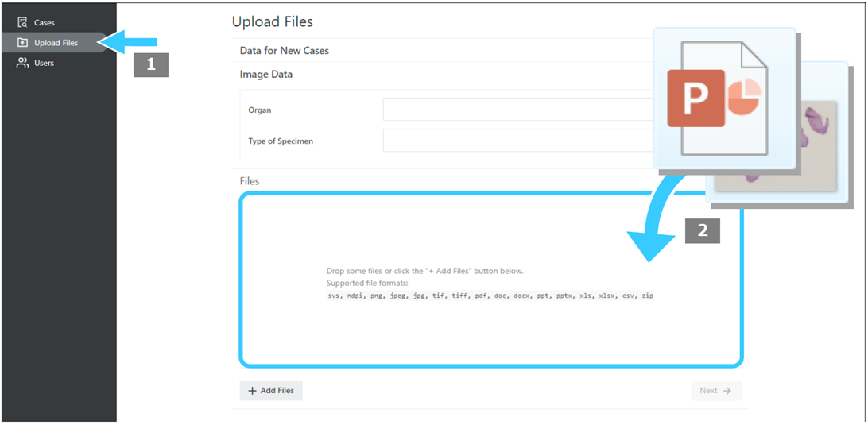Click the Upload Files sidebar icon
Viewport: 868px width, 425px height.
pos(22,43)
